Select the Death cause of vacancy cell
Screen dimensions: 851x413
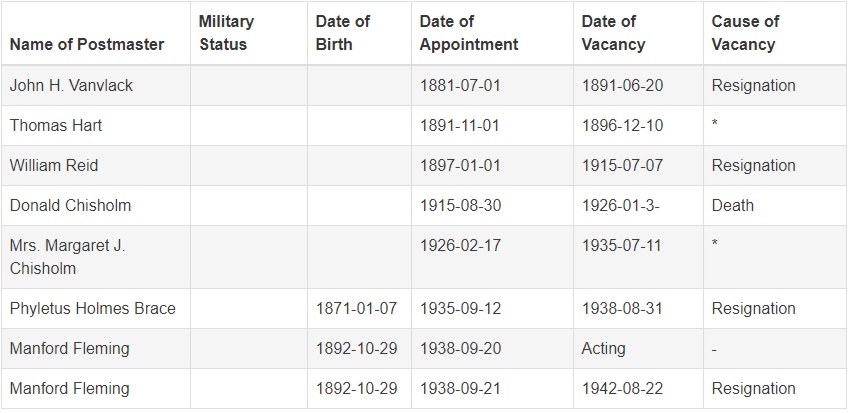(733, 206)
